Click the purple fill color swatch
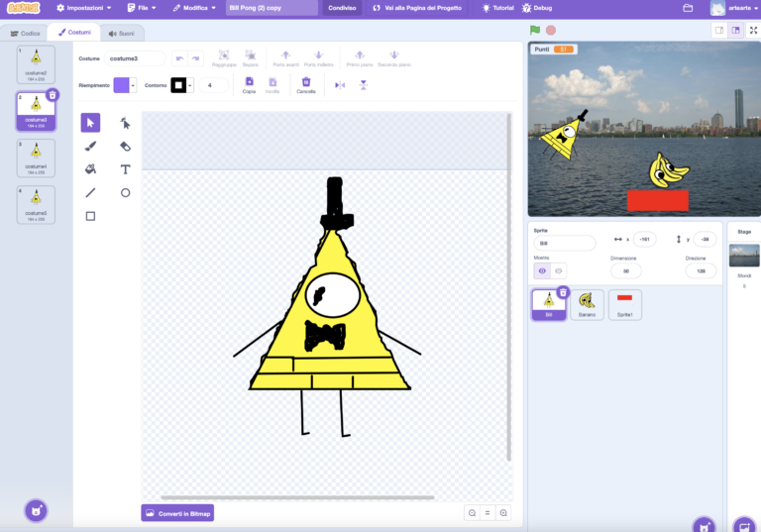 coord(121,85)
